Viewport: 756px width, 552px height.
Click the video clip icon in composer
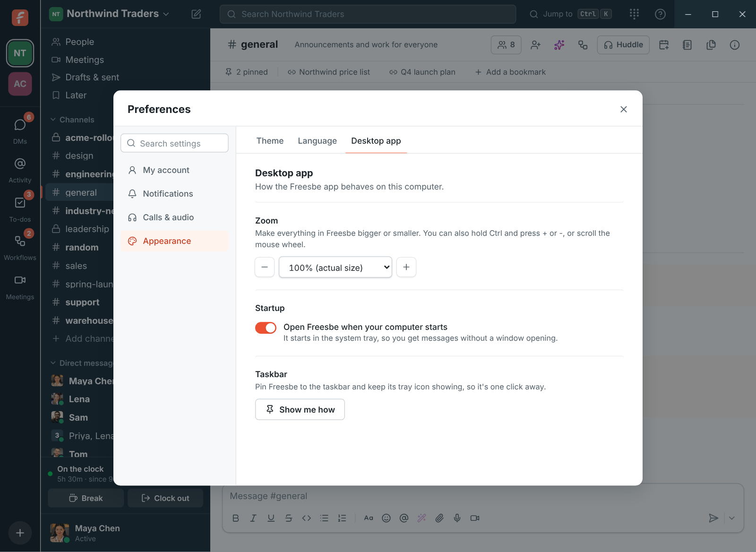coord(475,518)
